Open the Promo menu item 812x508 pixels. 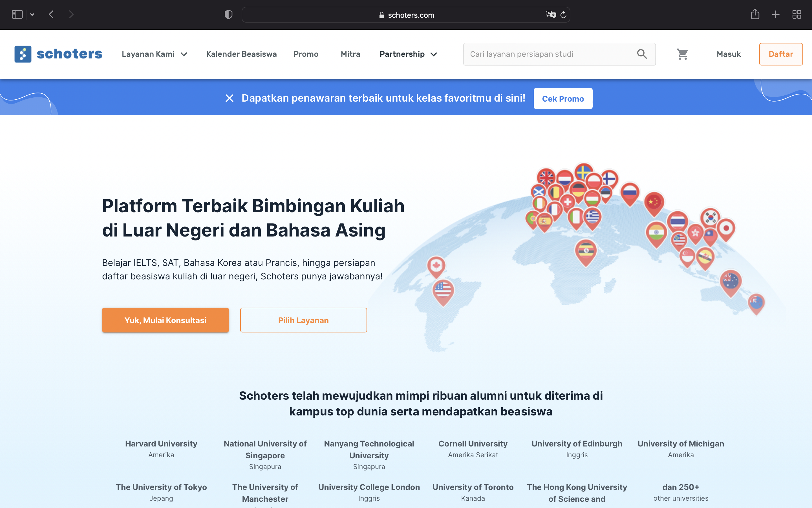click(x=306, y=54)
